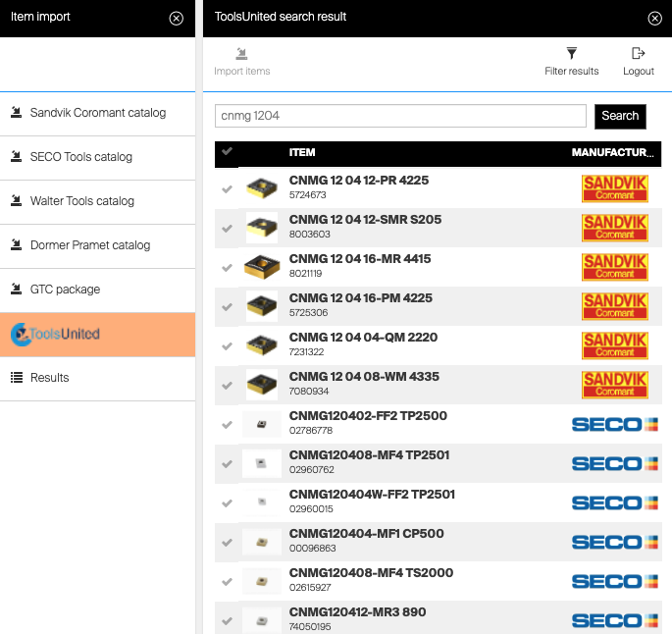The image size is (672, 634).
Task: Show the Results list
Action: point(49,378)
